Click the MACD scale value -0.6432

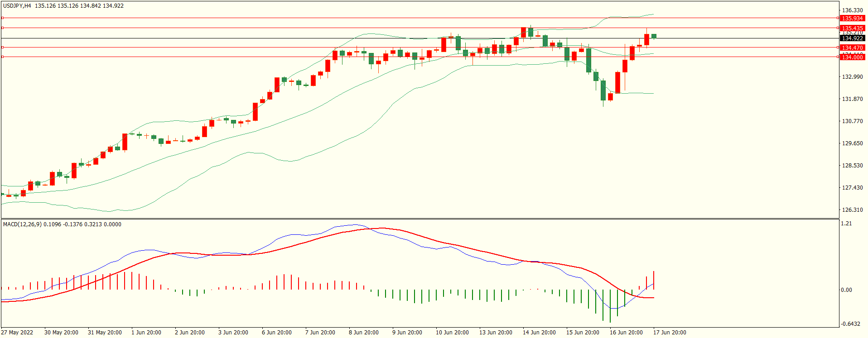(850, 324)
